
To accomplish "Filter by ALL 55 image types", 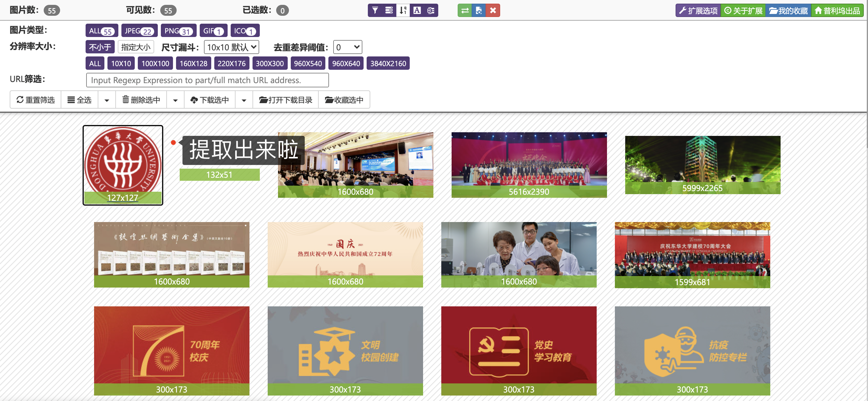I will 102,31.
